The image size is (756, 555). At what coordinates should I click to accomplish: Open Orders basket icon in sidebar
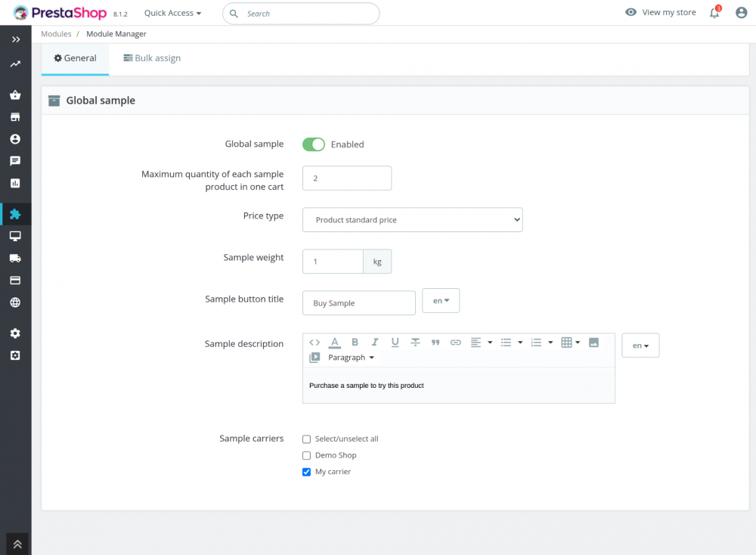coord(15,95)
